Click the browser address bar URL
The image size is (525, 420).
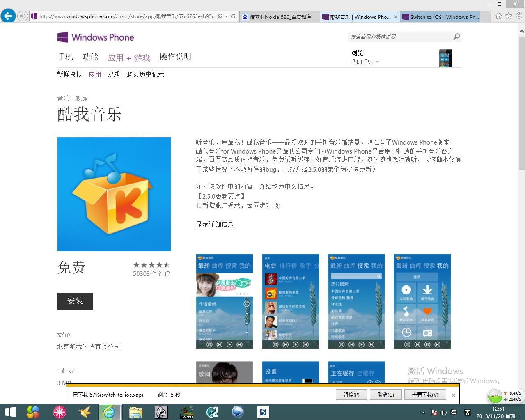(x=126, y=16)
